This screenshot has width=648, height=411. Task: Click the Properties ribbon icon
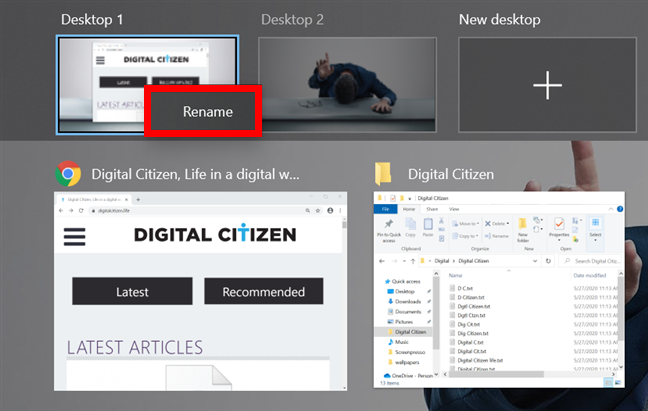coord(559,228)
